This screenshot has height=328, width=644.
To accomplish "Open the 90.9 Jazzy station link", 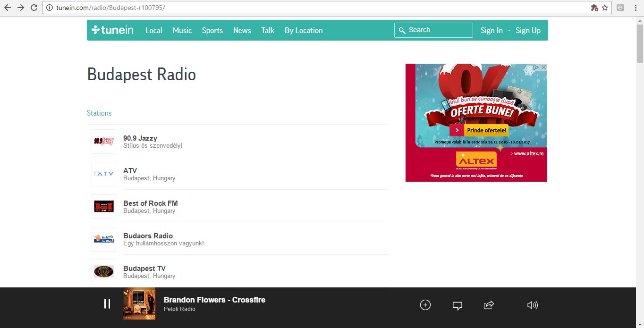I will point(140,138).
